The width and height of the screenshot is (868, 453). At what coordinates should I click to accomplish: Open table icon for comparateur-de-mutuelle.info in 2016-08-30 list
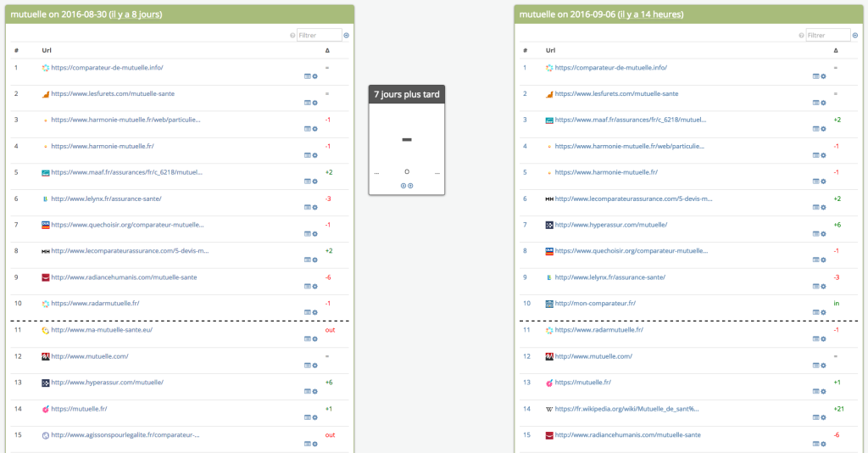307,76
